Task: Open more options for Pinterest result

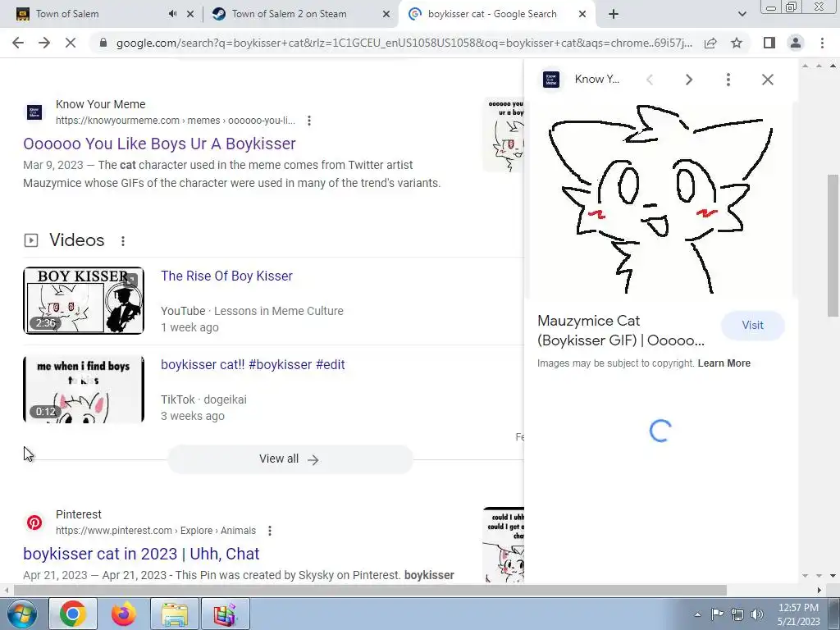Action: click(269, 531)
